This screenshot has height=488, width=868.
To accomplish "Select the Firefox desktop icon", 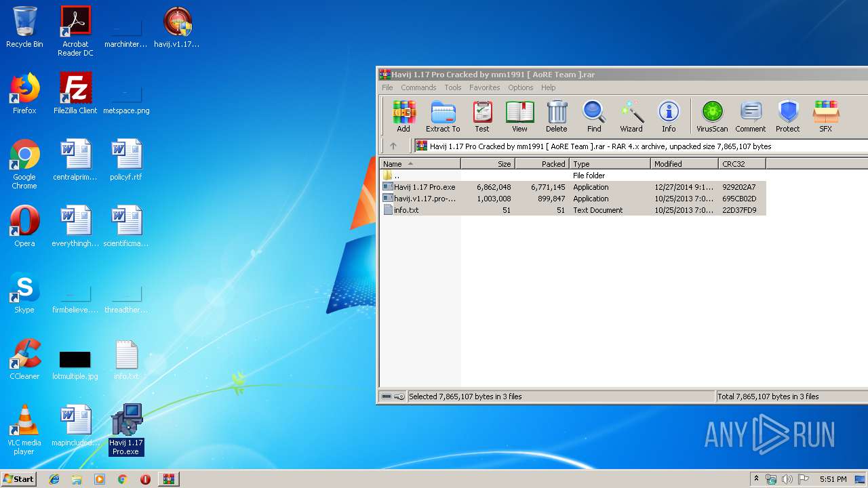I will 24,94.
